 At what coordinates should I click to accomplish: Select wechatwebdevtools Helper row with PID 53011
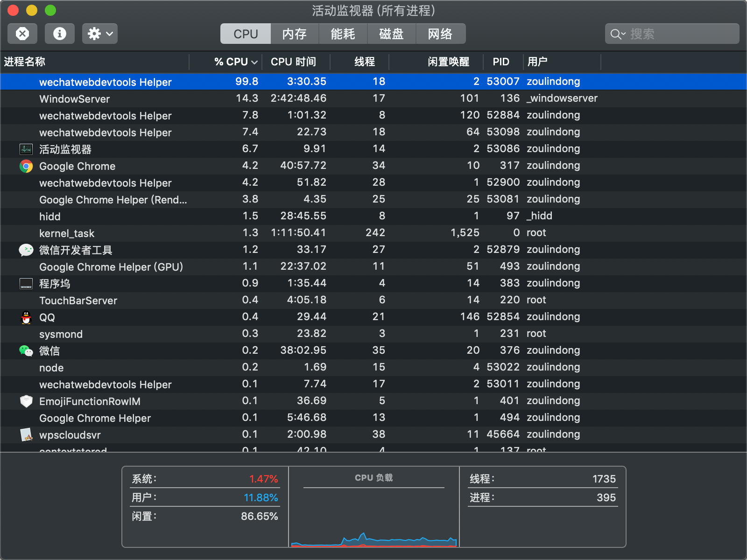click(373, 384)
